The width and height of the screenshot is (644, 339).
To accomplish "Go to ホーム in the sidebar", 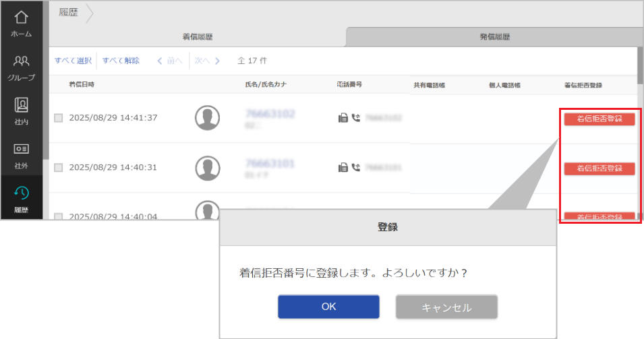I will (22, 24).
